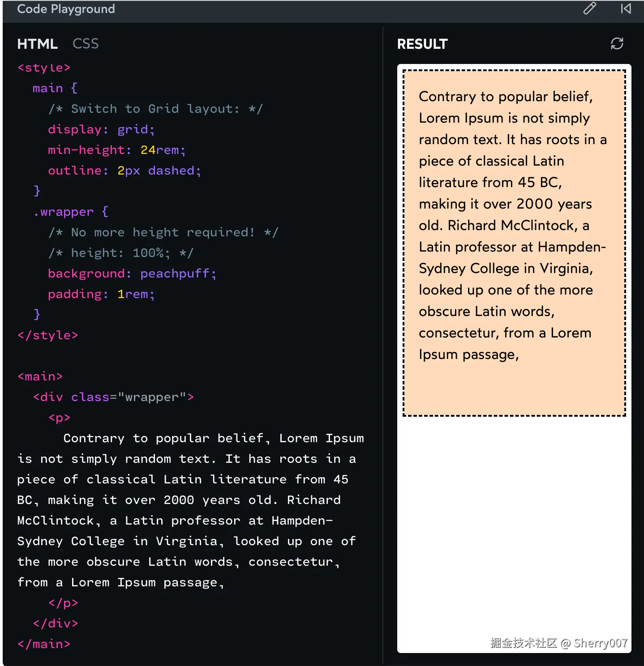Click the collapse panel arrow icon
This screenshot has height=666, width=644.
[x=626, y=9]
